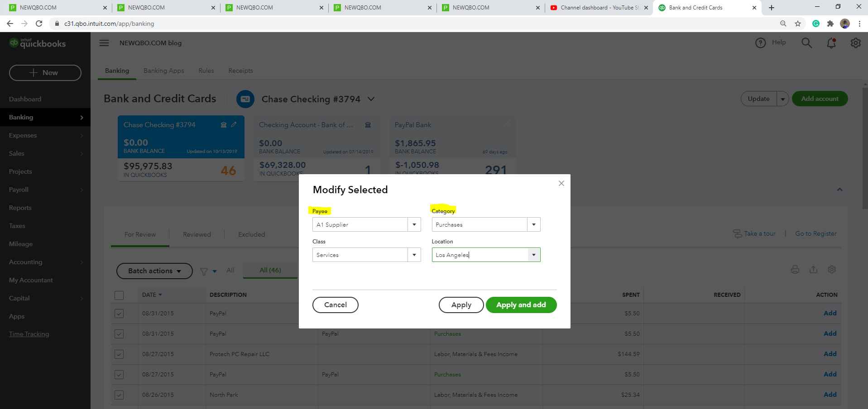
Task: Open the Reviewed transactions tab
Action: tap(197, 234)
